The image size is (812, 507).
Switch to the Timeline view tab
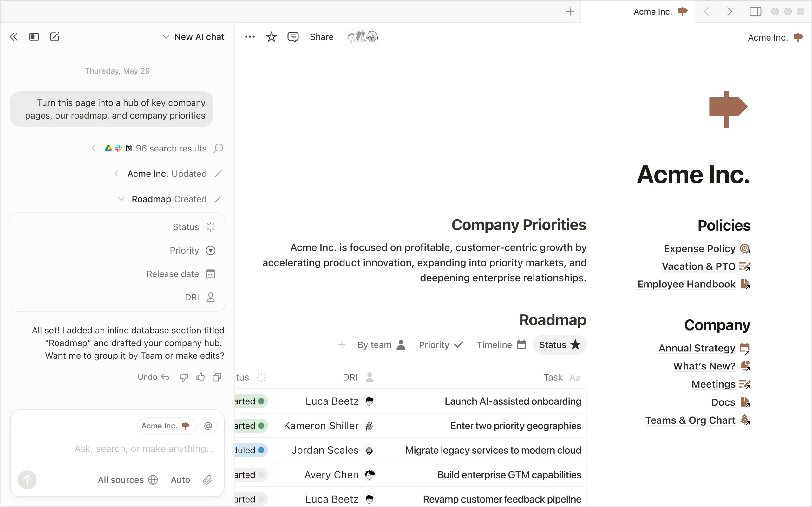pos(501,345)
